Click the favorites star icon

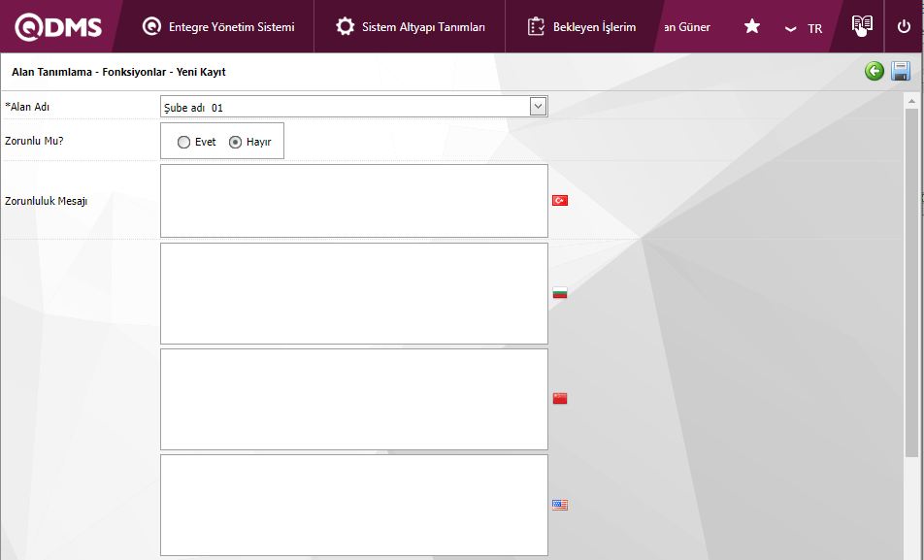(x=752, y=26)
